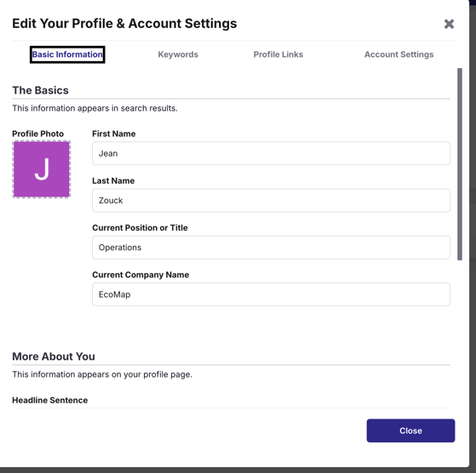Click the Last Name label
The height and width of the screenshot is (473, 476).
[x=113, y=180]
